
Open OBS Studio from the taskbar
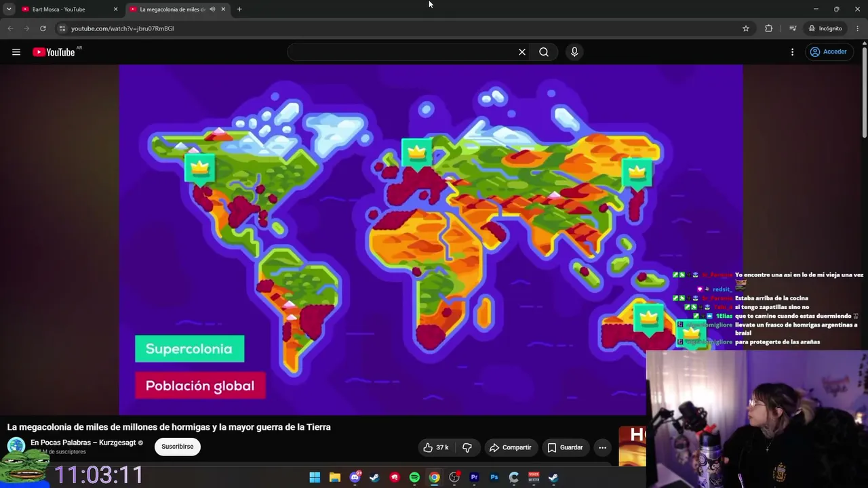(454, 477)
